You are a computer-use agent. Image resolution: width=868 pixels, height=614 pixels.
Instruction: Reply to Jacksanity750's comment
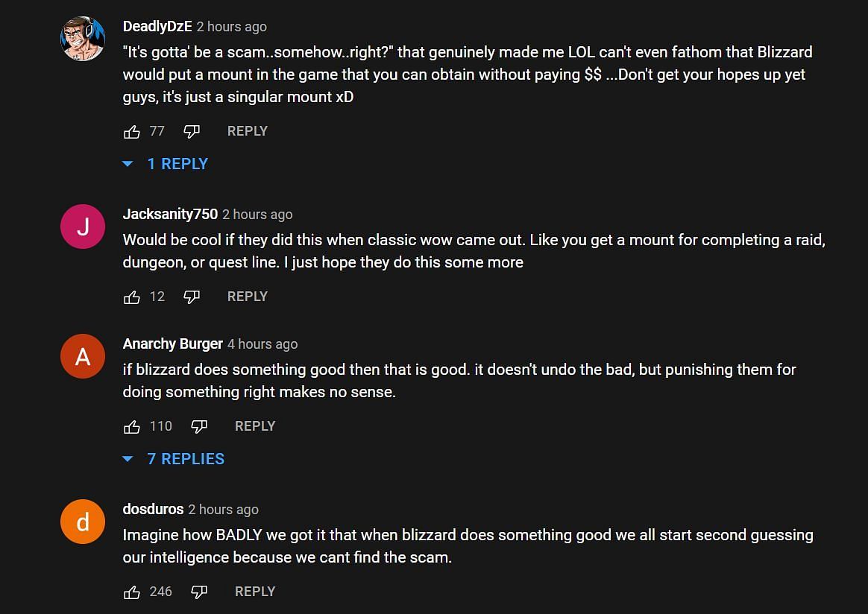[x=247, y=297]
